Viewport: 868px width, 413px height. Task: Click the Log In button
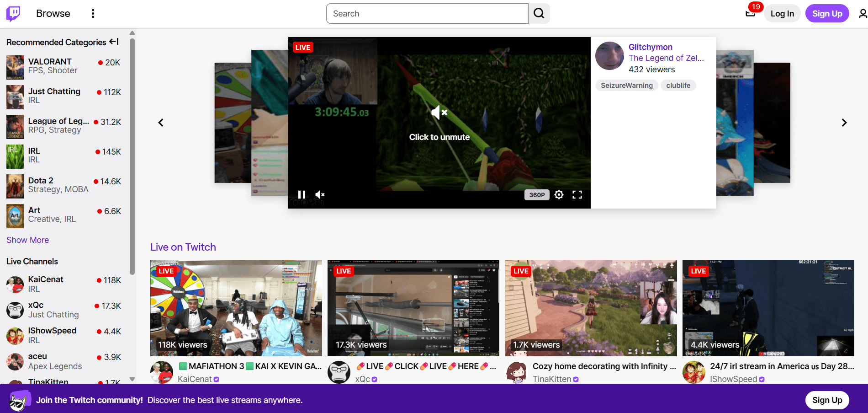coord(782,13)
